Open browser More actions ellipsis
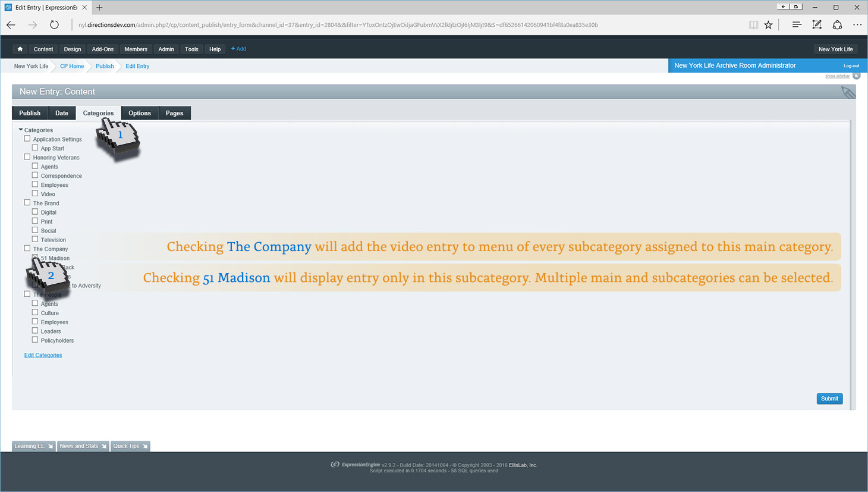Viewport: 868px width, 492px height. pos(857,25)
